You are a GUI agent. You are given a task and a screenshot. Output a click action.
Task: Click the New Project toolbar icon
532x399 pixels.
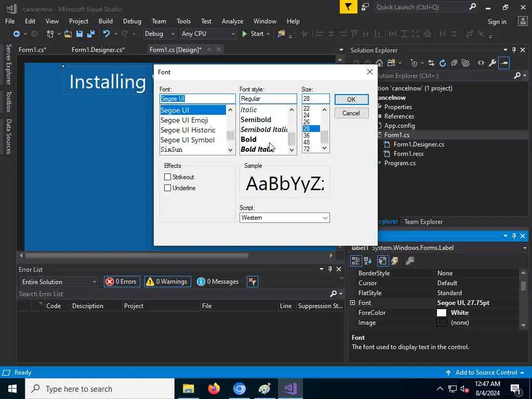tap(50, 34)
